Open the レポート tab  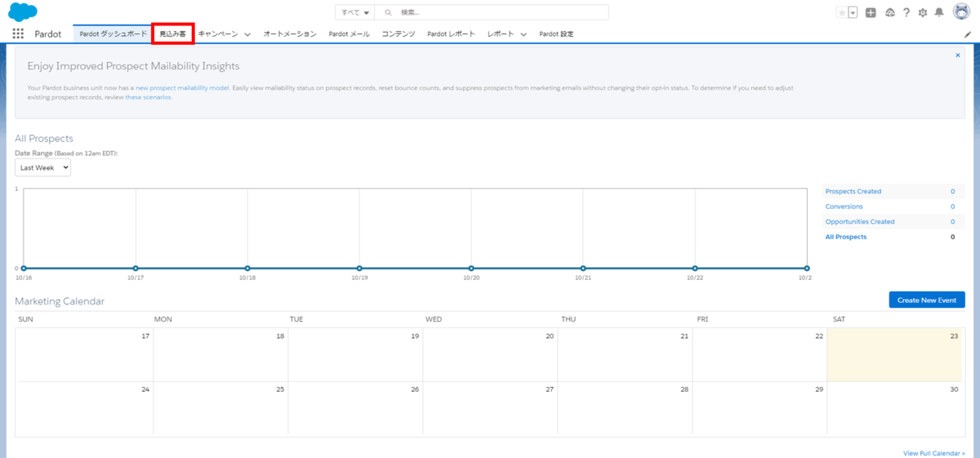tap(501, 34)
